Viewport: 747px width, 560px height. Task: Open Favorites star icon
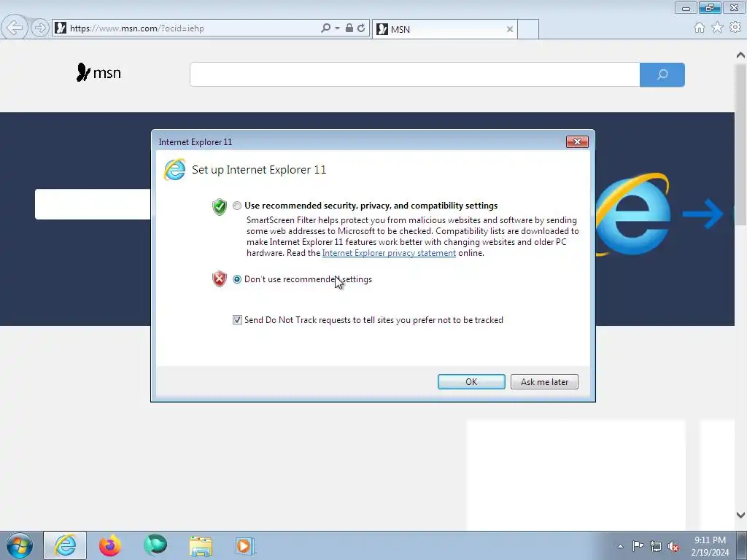click(718, 28)
